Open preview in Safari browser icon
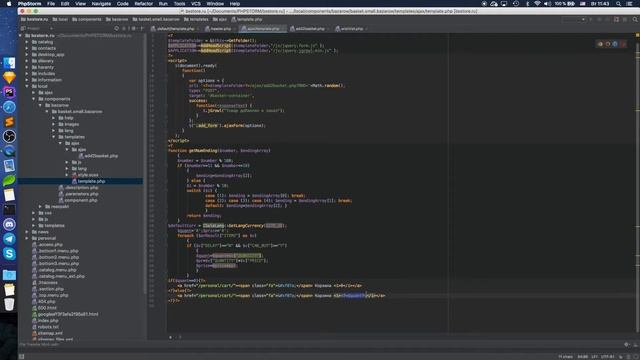 [x=615, y=44]
